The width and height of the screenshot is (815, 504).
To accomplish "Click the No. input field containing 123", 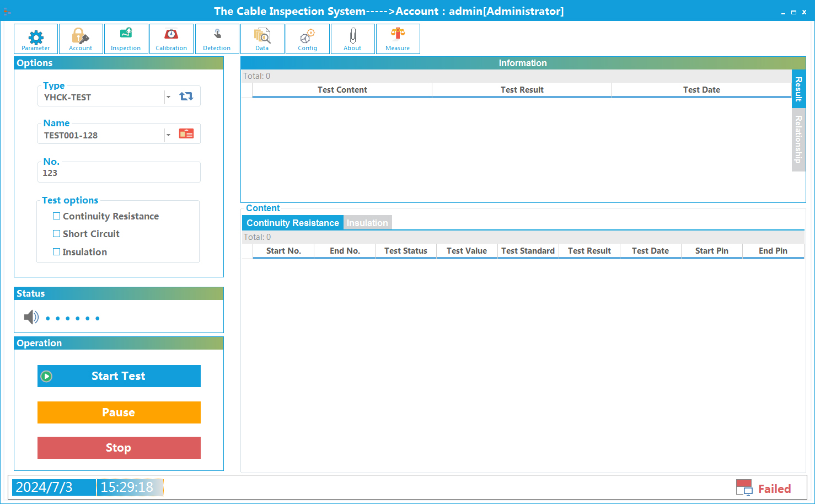I will pos(119,173).
